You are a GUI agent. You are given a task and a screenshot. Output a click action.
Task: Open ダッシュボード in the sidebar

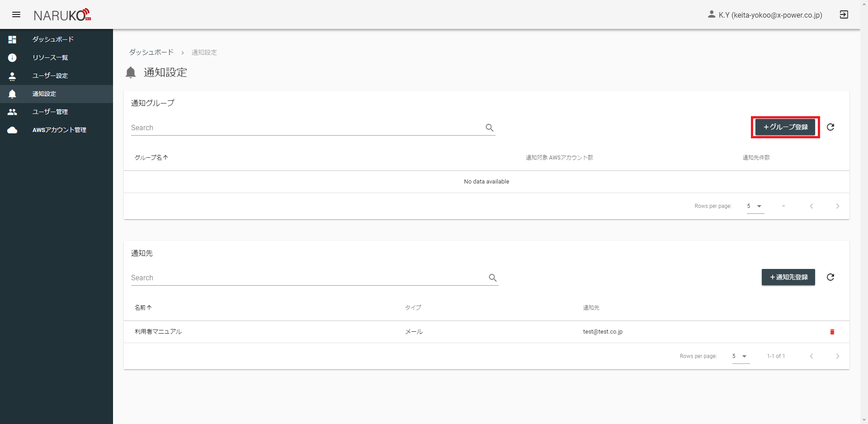pyautogui.click(x=57, y=40)
